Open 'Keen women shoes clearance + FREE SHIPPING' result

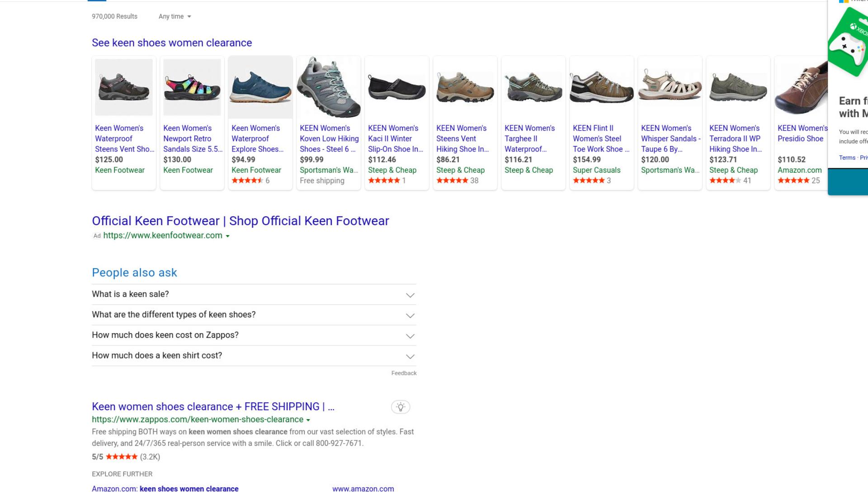[x=213, y=406]
